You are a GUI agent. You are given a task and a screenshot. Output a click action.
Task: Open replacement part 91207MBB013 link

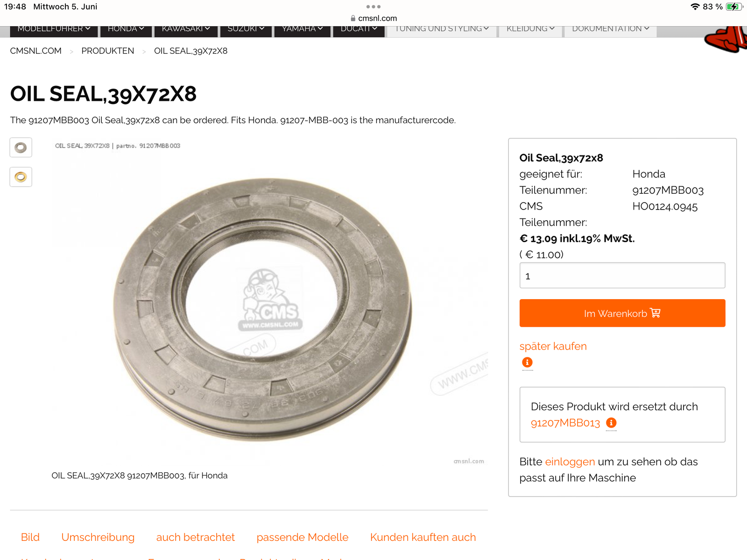pyautogui.click(x=565, y=423)
